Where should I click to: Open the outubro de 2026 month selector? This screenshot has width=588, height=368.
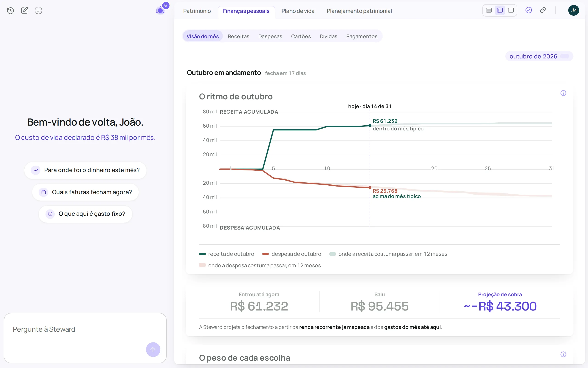539,56
